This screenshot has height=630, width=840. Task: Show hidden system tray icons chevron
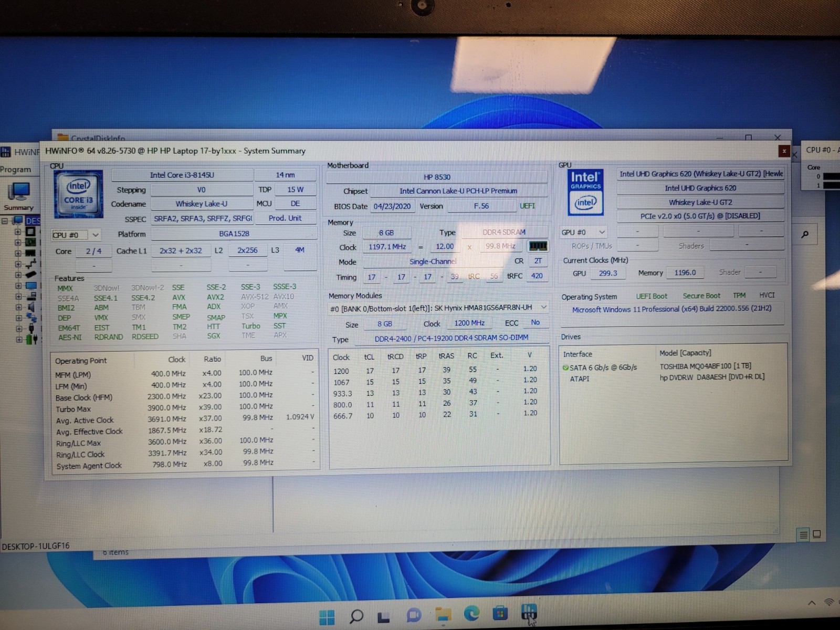[812, 603]
